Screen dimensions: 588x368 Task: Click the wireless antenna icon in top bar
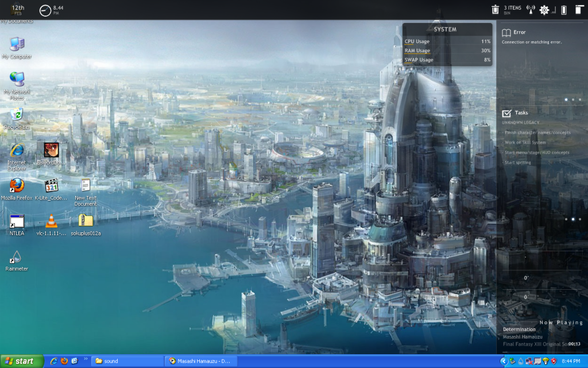point(530,10)
